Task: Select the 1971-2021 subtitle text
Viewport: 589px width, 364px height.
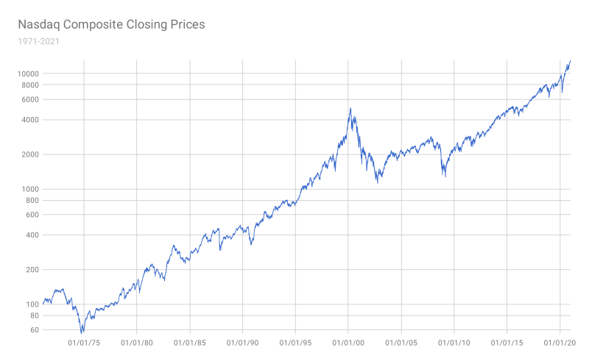Action: pos(39,41)
